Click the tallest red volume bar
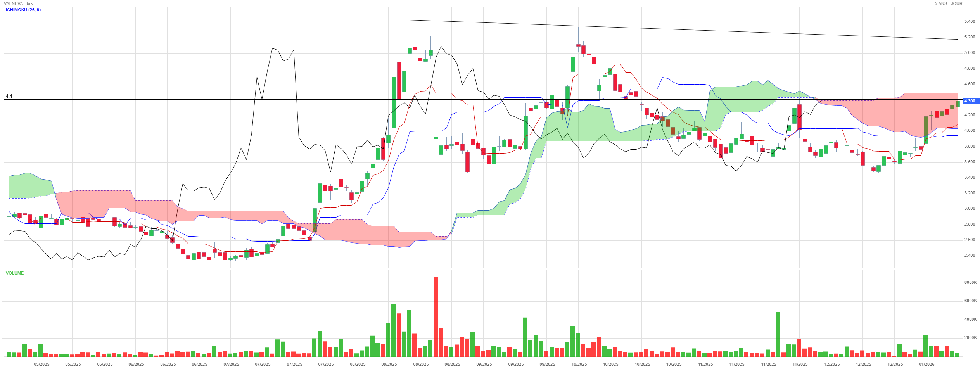The width and height of the screenshot is (980, 368). coord(436,317)
